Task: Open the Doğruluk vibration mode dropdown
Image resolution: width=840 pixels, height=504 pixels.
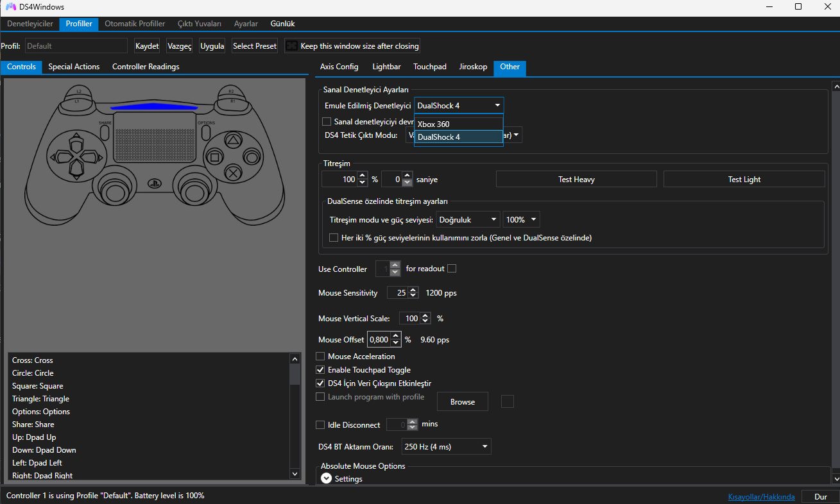Action: coord(468,219)
